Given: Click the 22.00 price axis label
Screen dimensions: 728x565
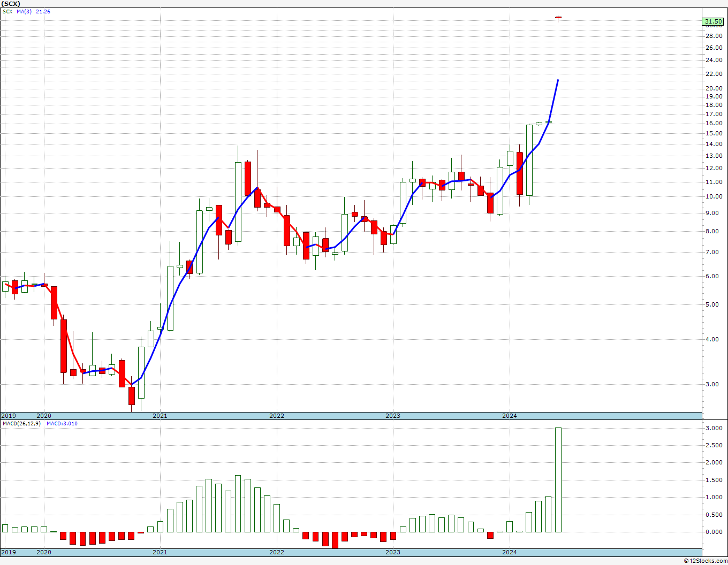Looking at the screenshot, I should [x=714, y=74].
